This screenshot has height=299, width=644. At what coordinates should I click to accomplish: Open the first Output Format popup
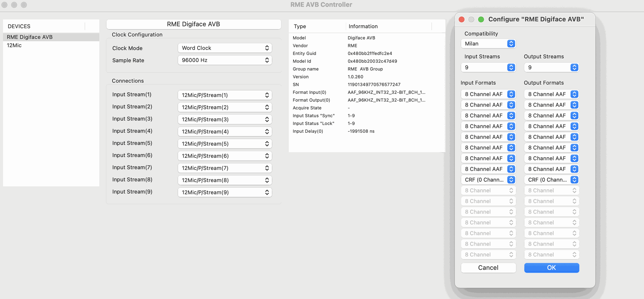pos(551,94)
